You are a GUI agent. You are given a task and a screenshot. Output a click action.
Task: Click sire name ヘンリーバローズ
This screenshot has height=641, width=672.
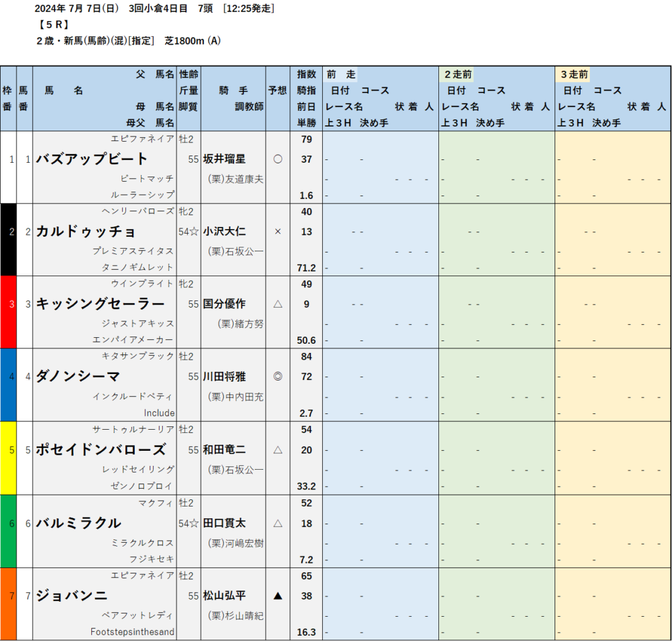[x=138, y=211]
